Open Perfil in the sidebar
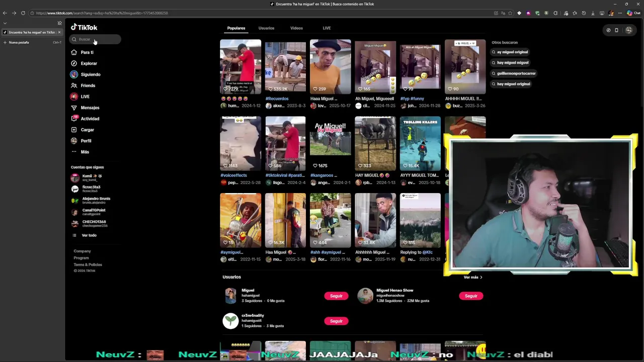 86,141
